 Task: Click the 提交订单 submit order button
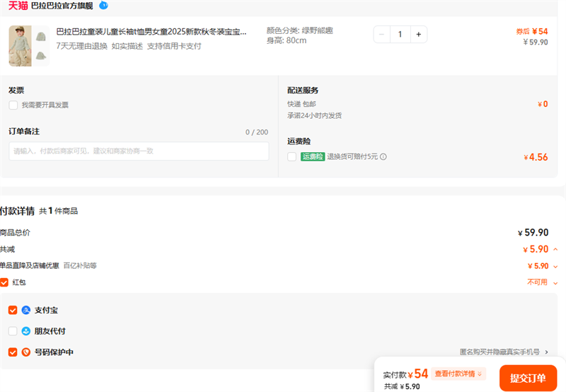coord(528,378)
